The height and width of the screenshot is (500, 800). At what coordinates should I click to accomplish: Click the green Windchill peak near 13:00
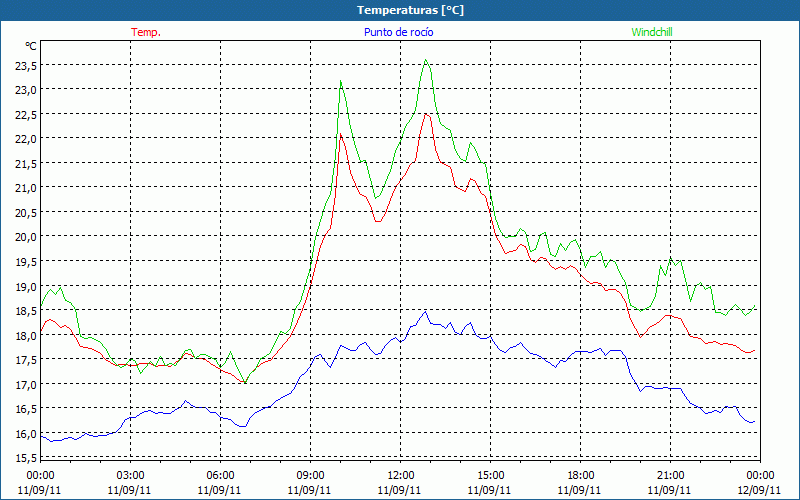(x=426, y=60)
